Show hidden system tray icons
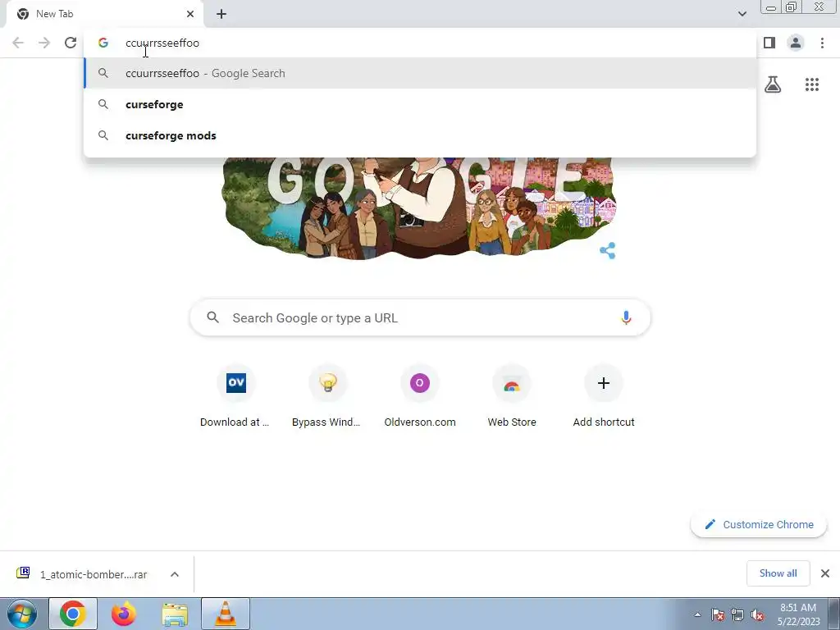This screenshot has width=840, height=630. click(697, 614)
